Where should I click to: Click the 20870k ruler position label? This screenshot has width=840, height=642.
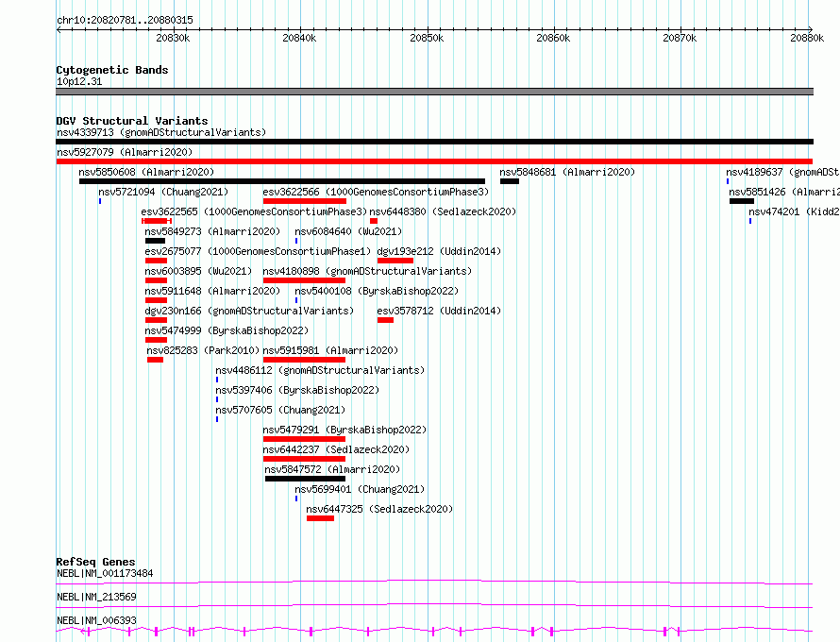[x=680, y=38]
